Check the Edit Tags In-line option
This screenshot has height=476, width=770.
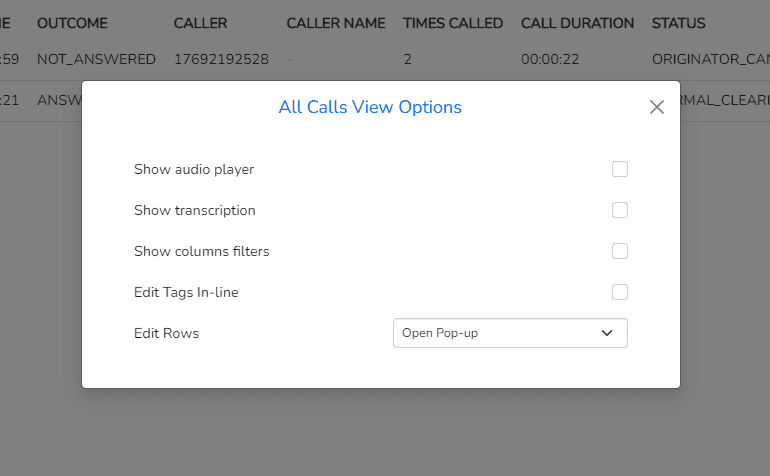coord(620,292)
